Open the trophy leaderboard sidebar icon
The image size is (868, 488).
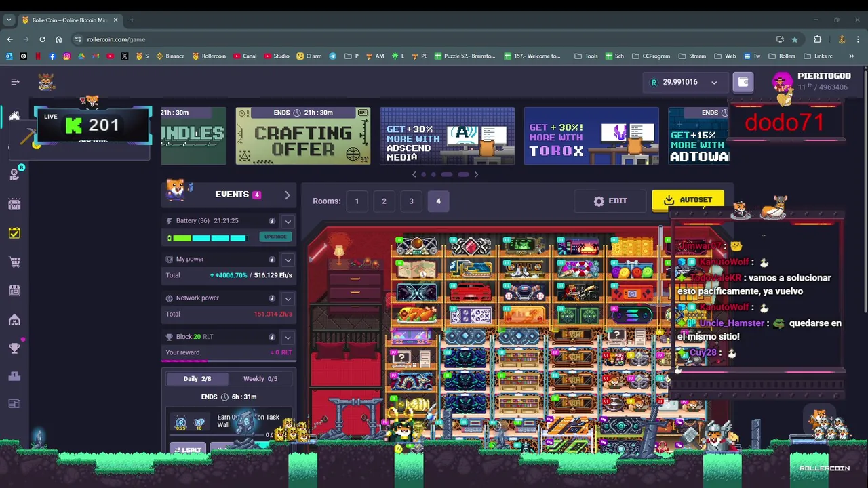click(14, 348)
